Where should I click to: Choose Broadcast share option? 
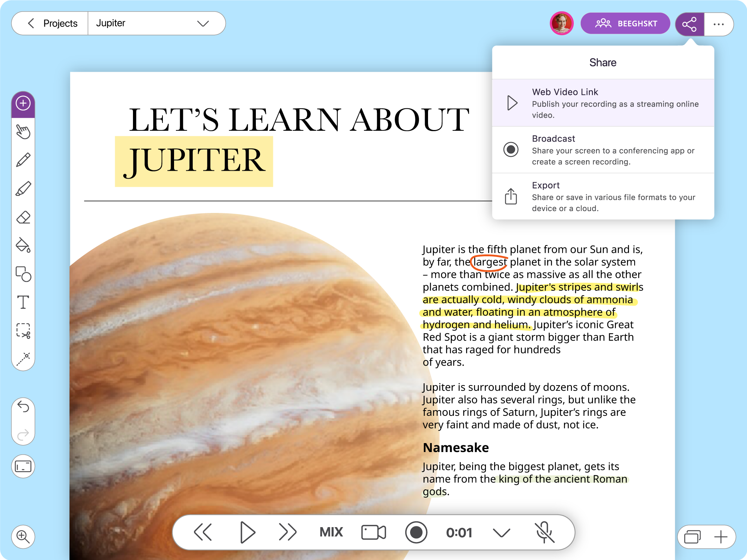[603, 149]
